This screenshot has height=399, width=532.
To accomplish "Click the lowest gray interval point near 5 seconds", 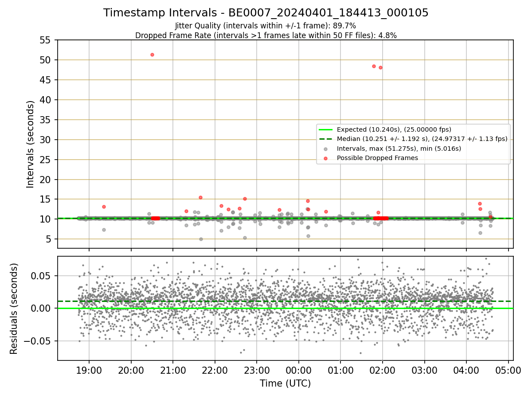I will point(201,239).
